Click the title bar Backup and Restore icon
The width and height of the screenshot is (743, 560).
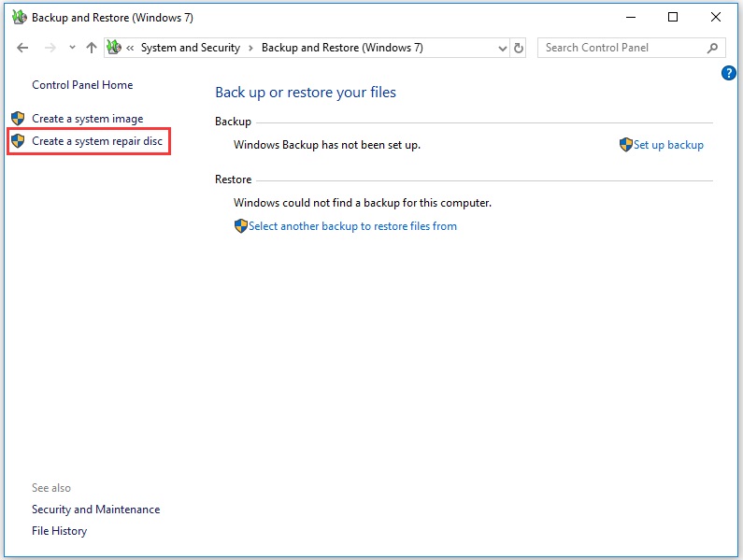pyautogui.click(x=20, y=17)
